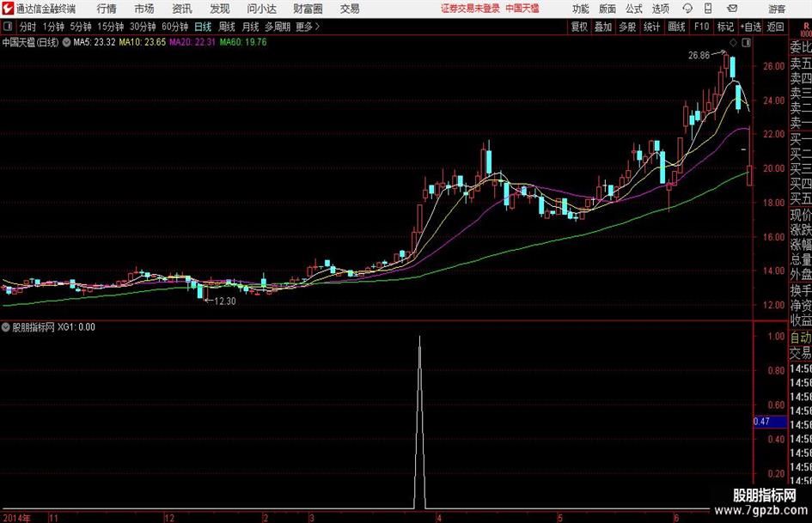The image size is (812, 523).
Task: Switch to the 1分钟 period tab
Action: pos(53,27)
